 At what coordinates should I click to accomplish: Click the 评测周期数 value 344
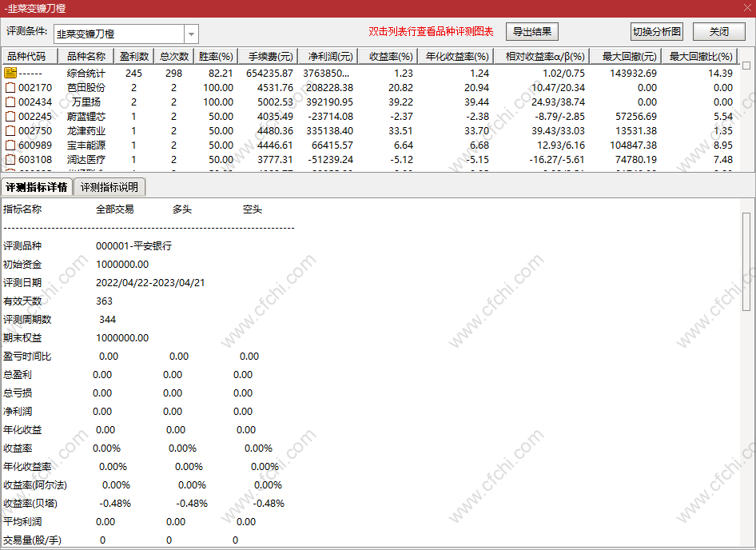coord(108,320)
